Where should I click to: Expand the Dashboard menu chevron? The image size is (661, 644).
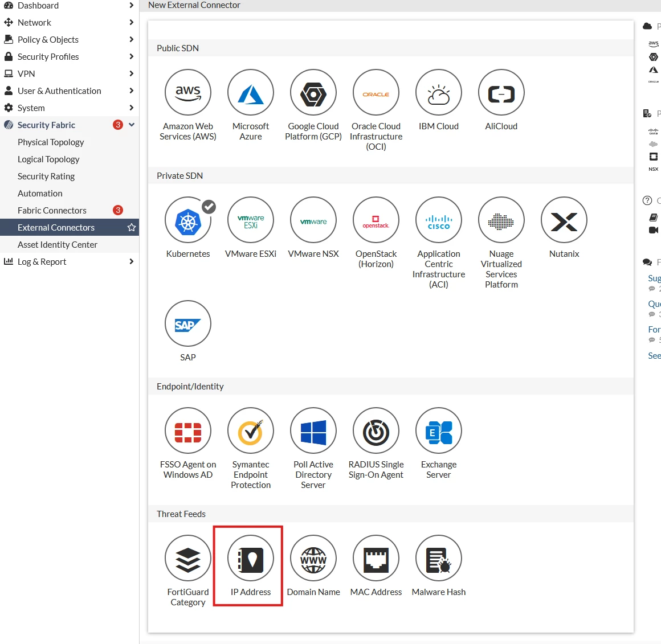pos(132,6)
